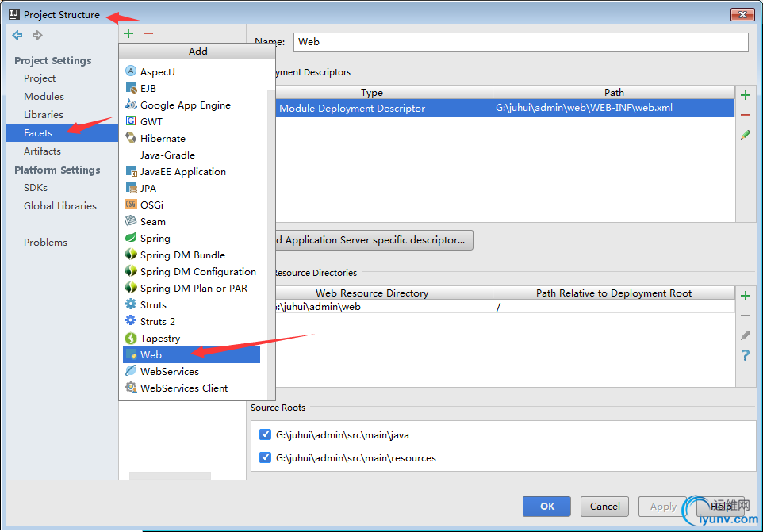763x532 pixels.
Task: Select Spring DM Plan or PAR
Action: pos(191,288)
